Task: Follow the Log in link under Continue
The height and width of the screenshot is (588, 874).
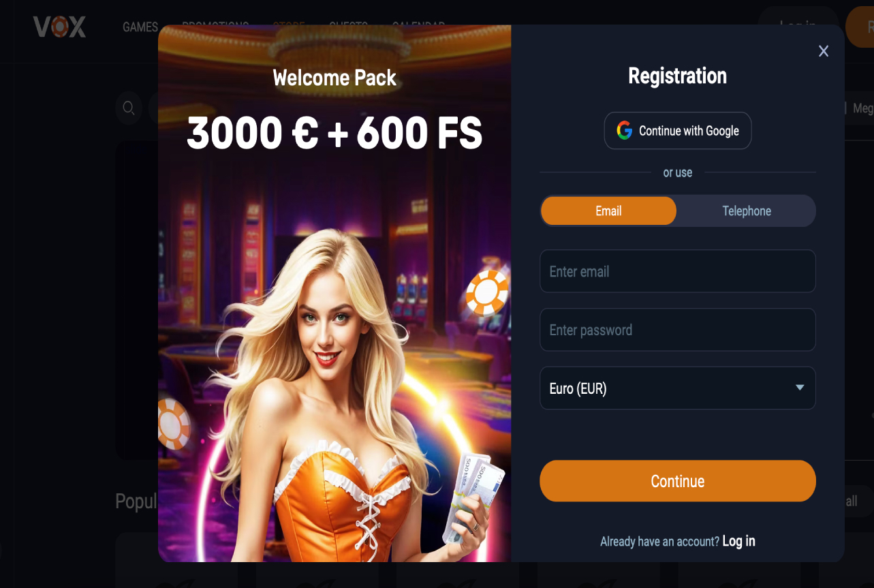Action: tap(738, 541)
